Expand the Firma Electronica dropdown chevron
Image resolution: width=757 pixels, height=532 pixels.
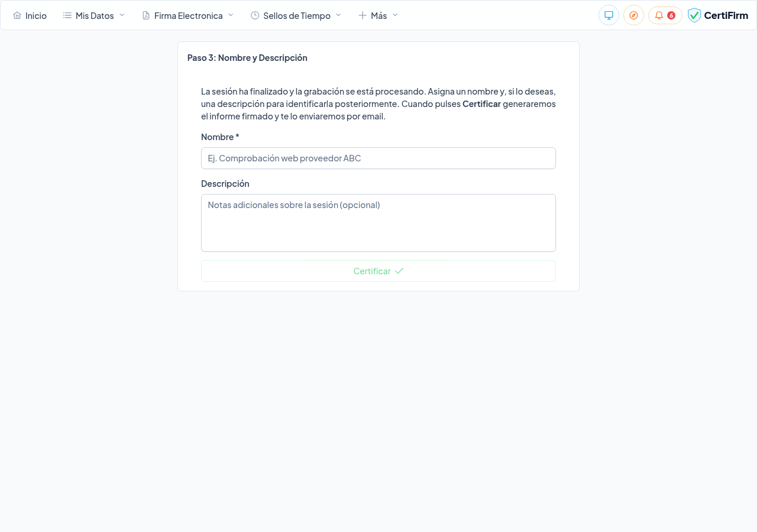pyautogui.click(x=231, y=15)
